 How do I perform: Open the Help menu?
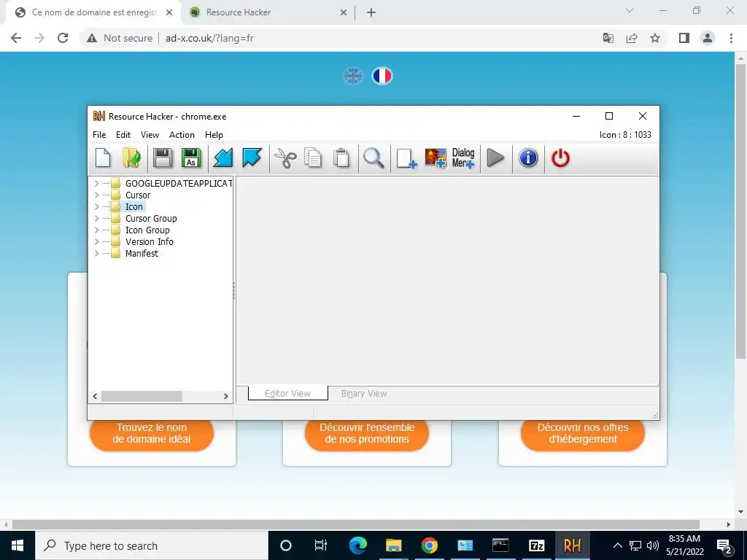pos(214,135)
